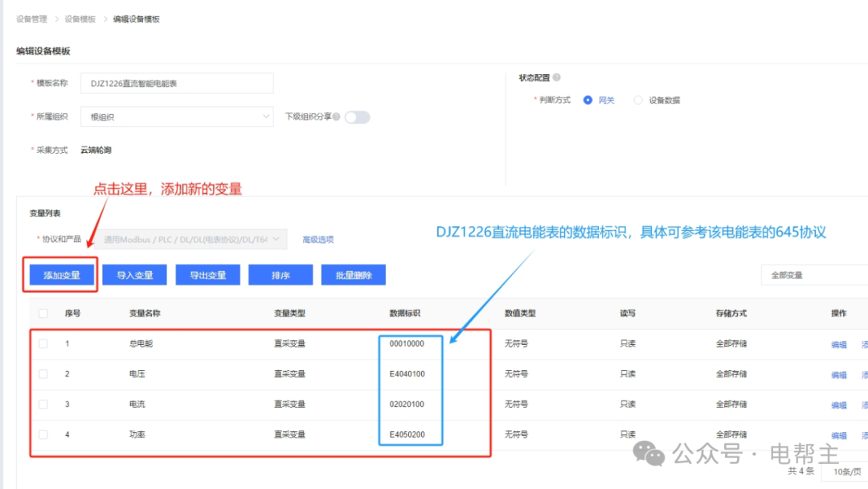Enable the 下级组织分享 toggle switch
Viewport: 868px width, 489px height.
(358, 117)
